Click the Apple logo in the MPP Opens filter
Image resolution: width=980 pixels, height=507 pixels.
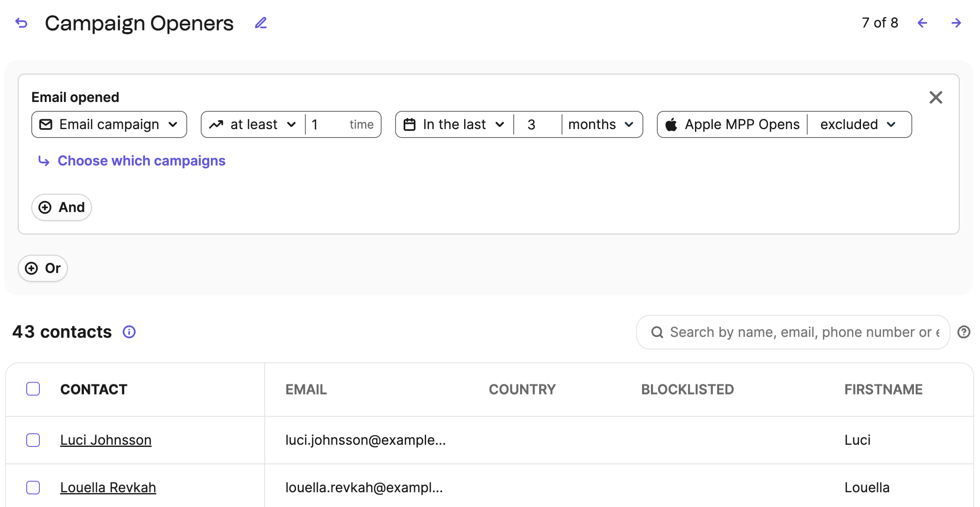tap(672, 124)
